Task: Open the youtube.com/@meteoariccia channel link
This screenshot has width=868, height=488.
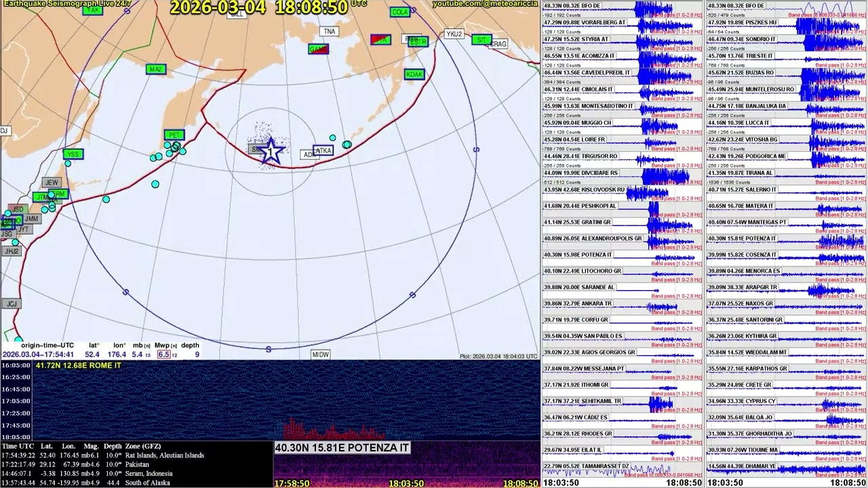Action: coord(484,4)
